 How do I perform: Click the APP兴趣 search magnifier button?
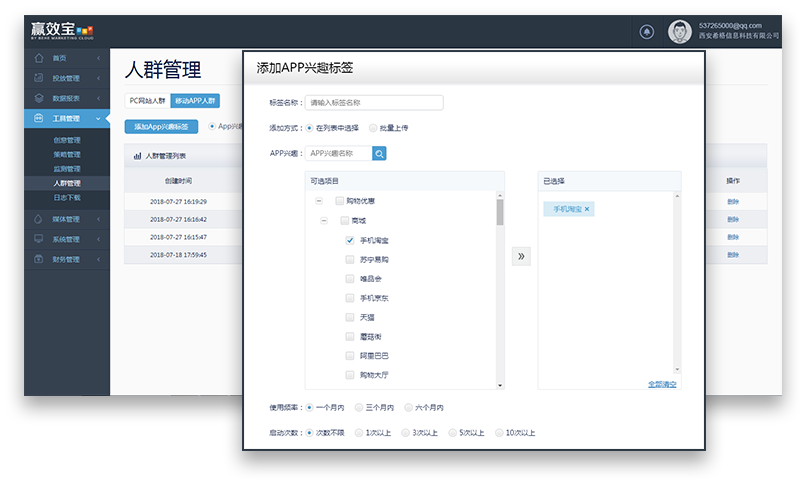coord(380,153)
